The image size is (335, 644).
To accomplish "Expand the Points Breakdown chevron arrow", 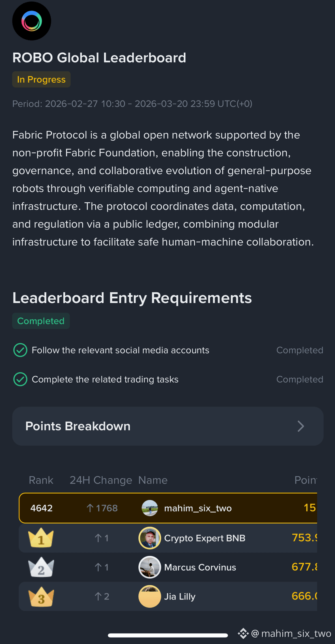I will (301, 426).
